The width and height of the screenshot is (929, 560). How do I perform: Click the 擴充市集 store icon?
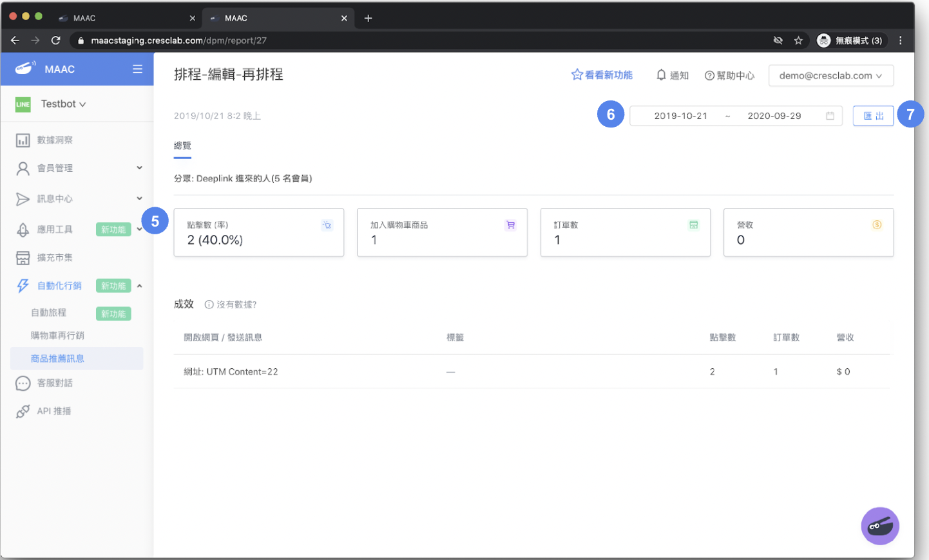tap(23, 258)
